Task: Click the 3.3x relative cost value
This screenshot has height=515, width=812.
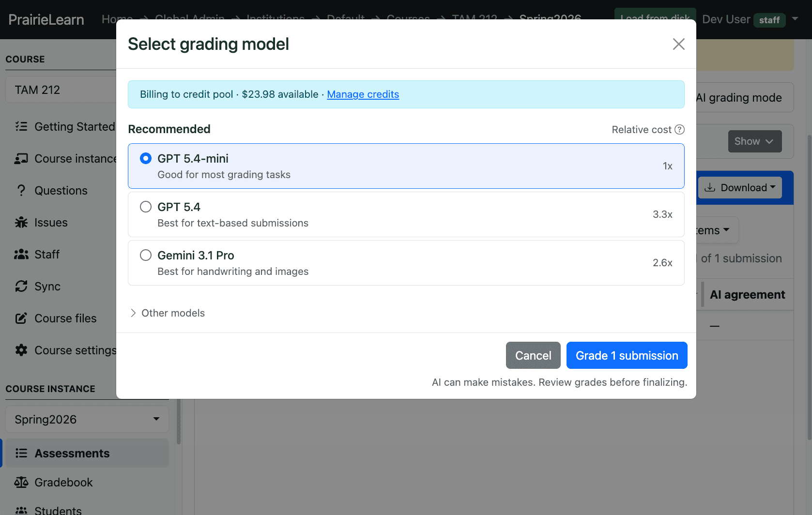Action: 662,214
